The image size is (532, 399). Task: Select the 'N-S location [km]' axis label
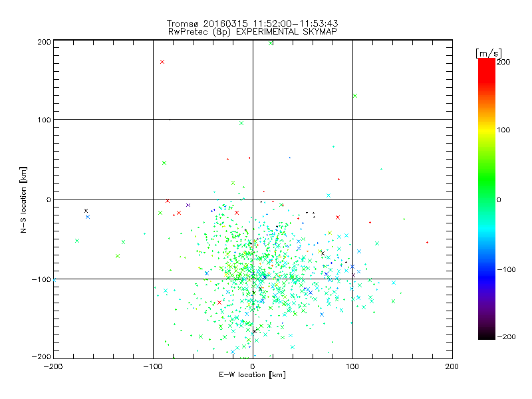[x=23, y=199]
